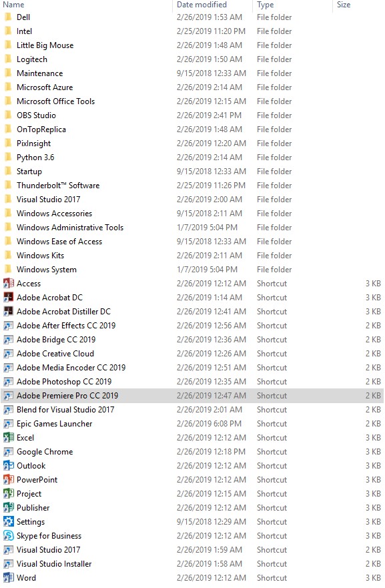Click the 2/26/2019 1:14 AM date cell
Image resolution: width=385 pixels, height=588 pixels.
pos(210,298)
